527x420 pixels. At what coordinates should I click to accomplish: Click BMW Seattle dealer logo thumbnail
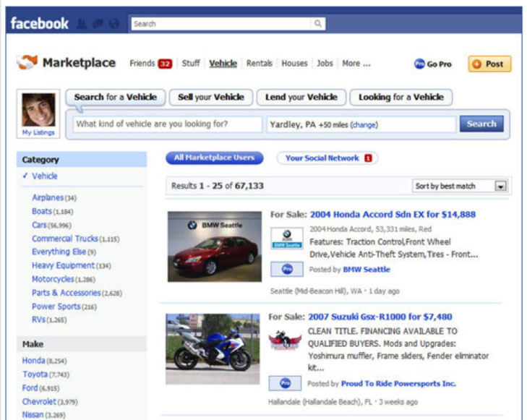point(287,238)
